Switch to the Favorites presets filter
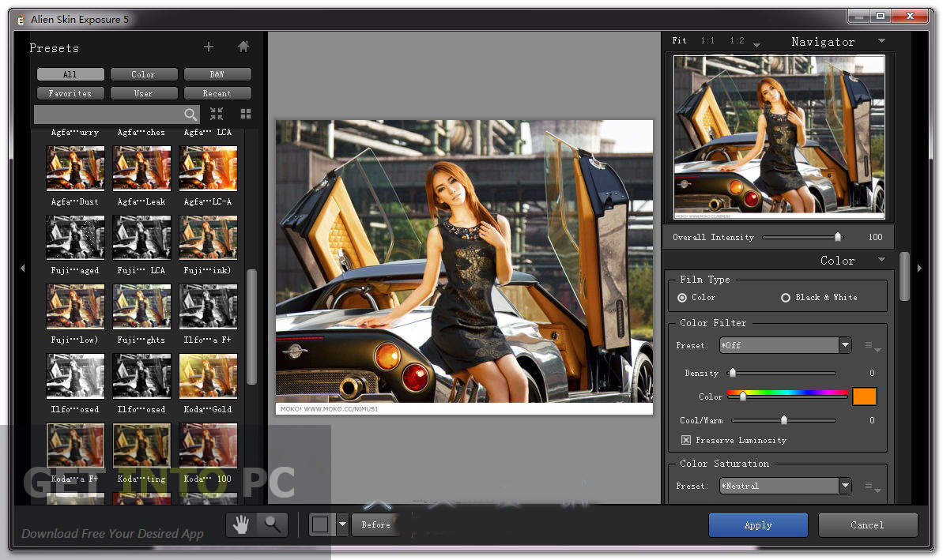 pyautogui.click(x=70, y=93)
